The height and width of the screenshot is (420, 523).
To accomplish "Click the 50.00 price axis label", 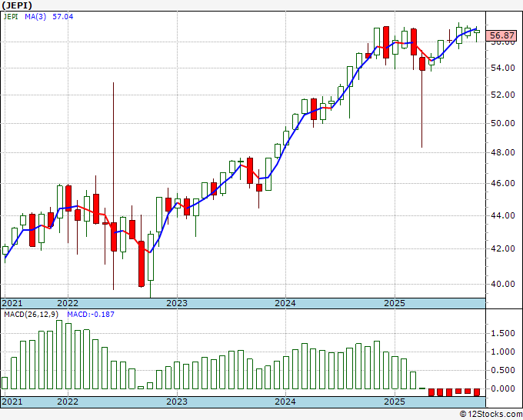I will tap(503, 123).
